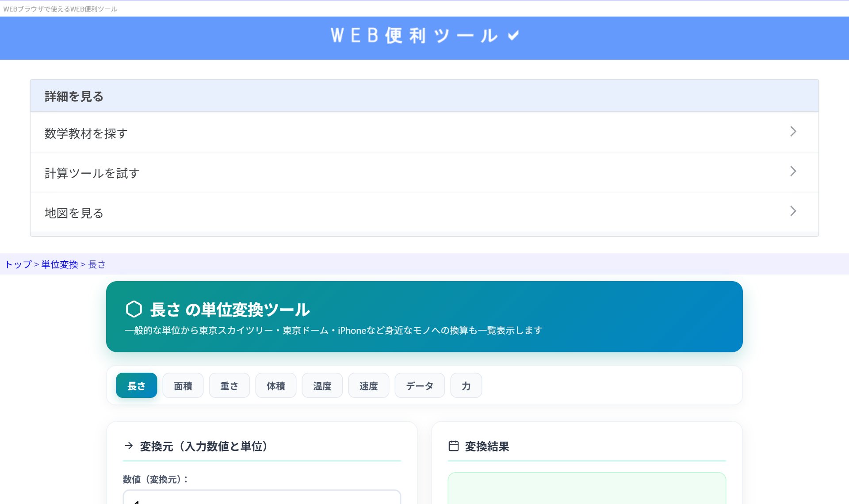Switch to the 温度 tab
The height and width of the screenshot is (504, 849).
[x=322, y=386]
